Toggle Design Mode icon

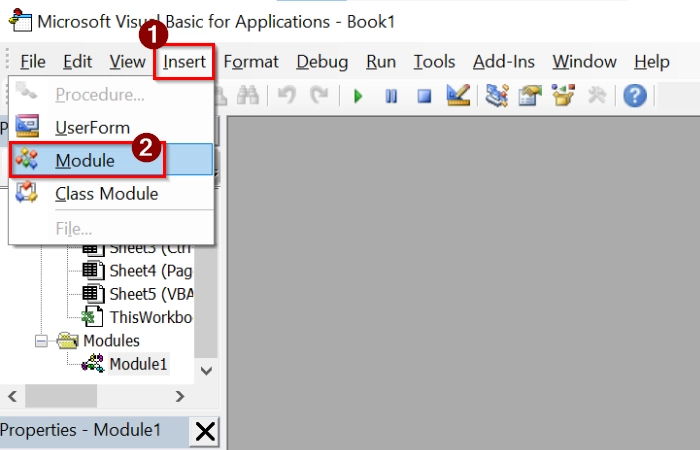tap(458, 95)
